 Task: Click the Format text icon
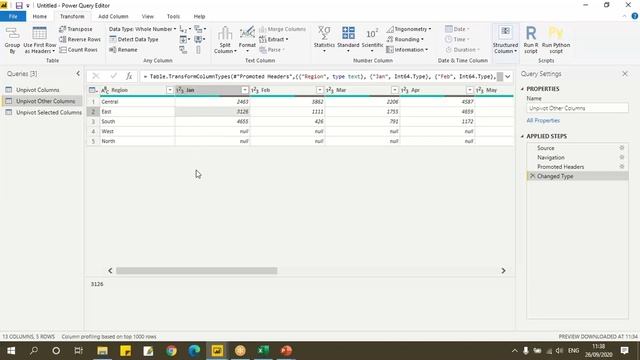247,33
